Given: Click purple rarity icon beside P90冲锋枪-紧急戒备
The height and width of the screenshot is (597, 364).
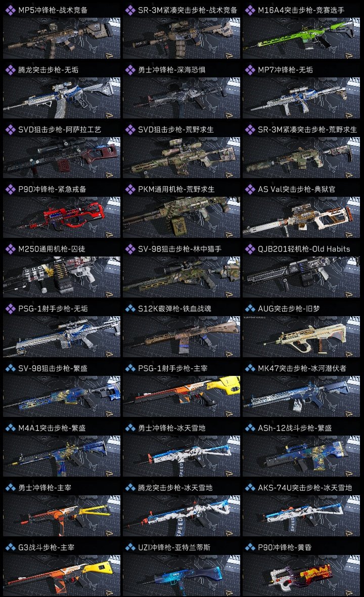Looking at the screenshot, I should [x=10, y=189].
